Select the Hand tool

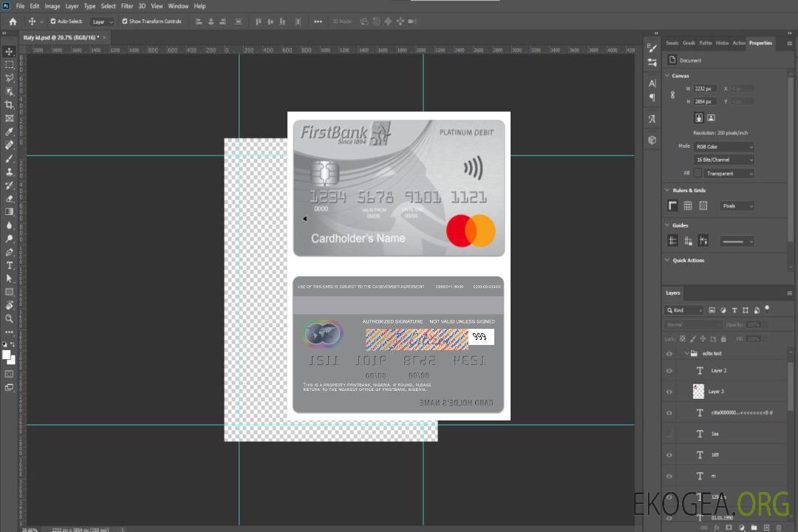coord(9,305)
